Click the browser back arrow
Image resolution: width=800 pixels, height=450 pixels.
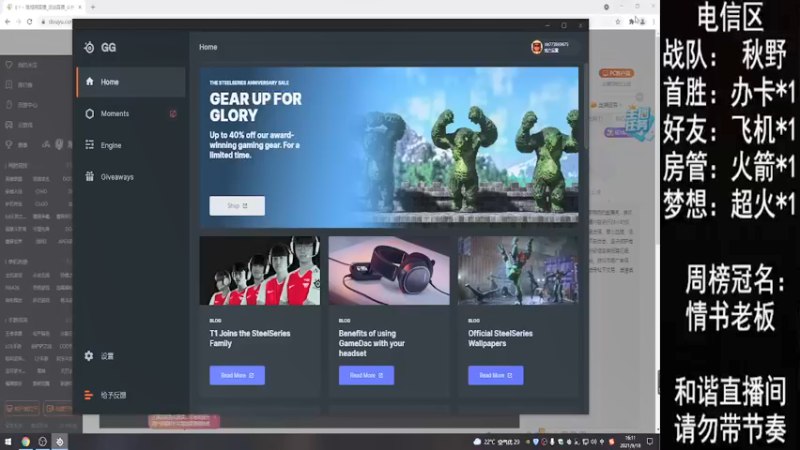coord(7,21)
